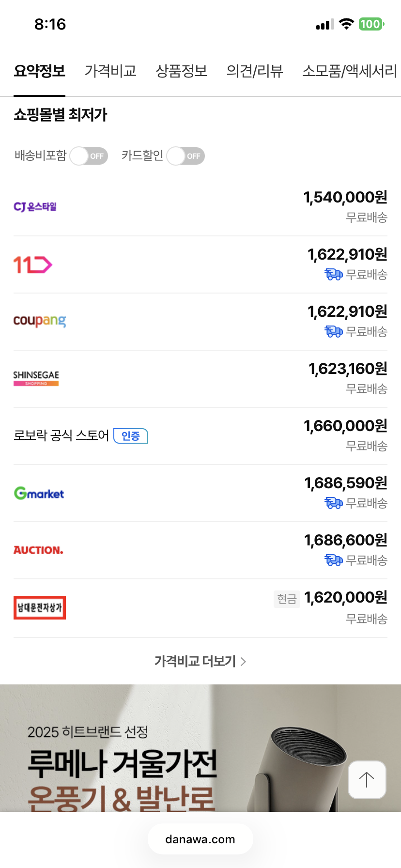Open the Auction logo
401x868 pixels.
point(38,550)
